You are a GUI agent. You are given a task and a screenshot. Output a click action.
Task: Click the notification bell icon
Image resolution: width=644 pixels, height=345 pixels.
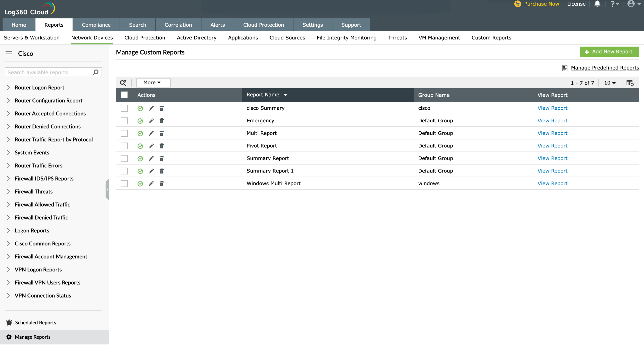pos(597,4)
